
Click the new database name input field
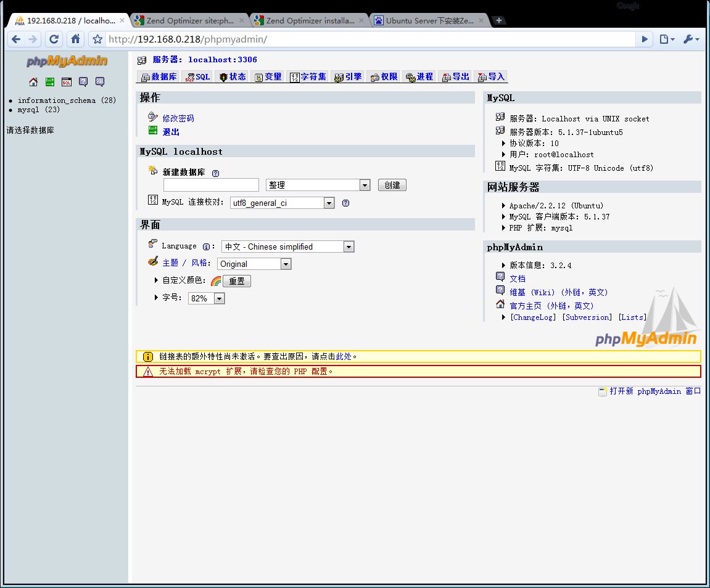point(211,185)
